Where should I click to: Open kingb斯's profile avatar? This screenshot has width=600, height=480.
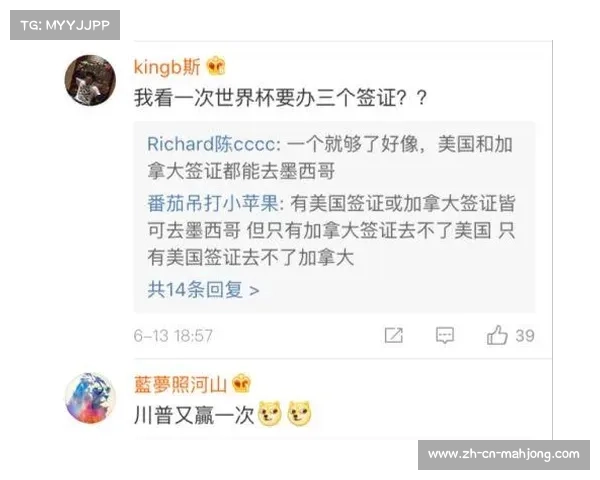[90, 80]
